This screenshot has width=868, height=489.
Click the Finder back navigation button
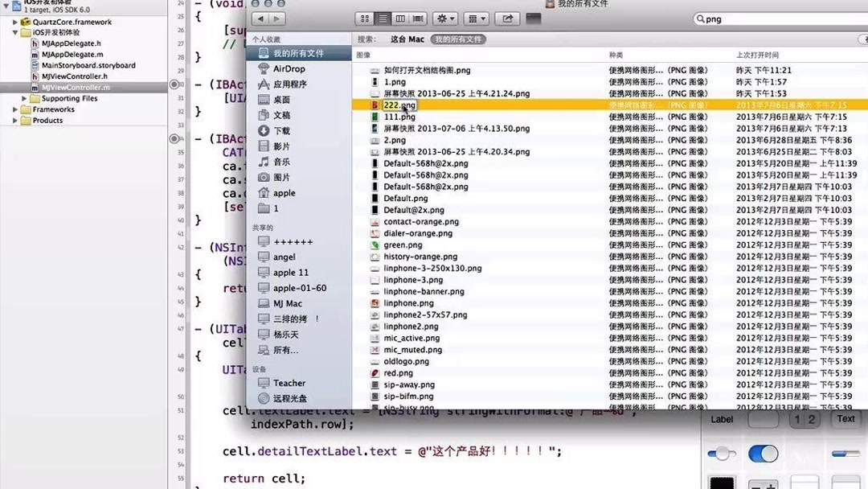259,18
